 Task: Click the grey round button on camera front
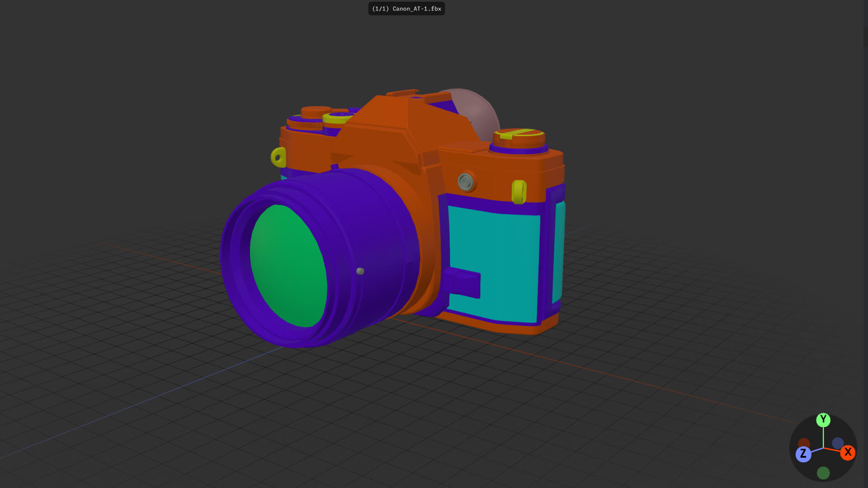tap(466, 182)
